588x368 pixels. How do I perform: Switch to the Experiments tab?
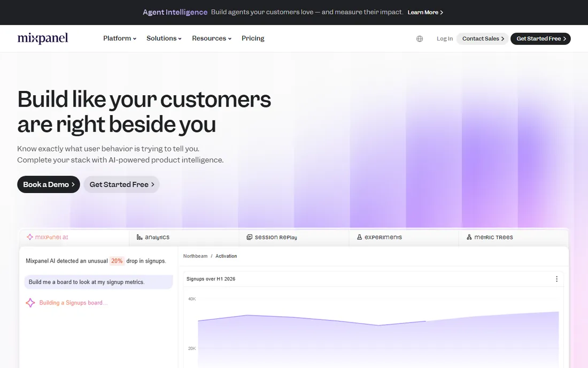click(x=404, y=237)
